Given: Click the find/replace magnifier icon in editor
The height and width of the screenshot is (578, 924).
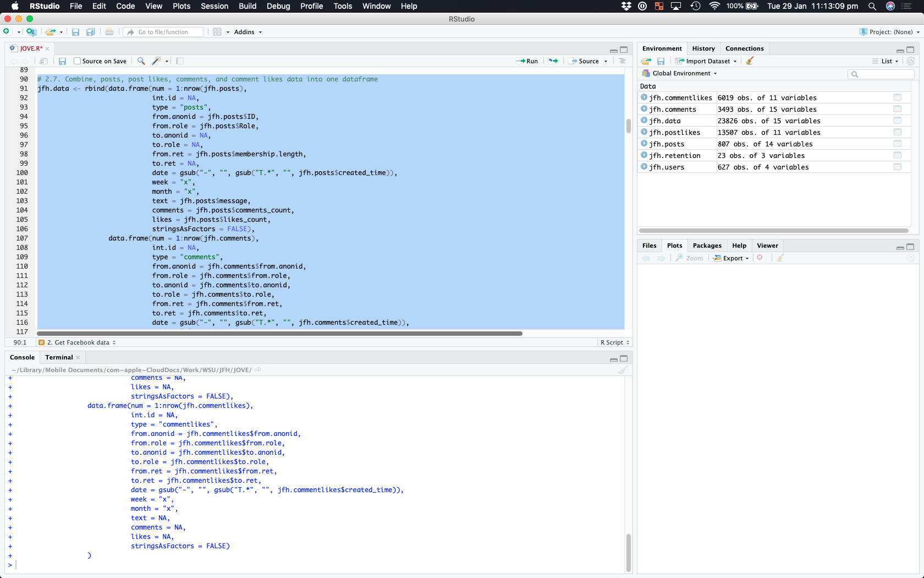Looking at the screenshot, I should [x=141, y=61].
